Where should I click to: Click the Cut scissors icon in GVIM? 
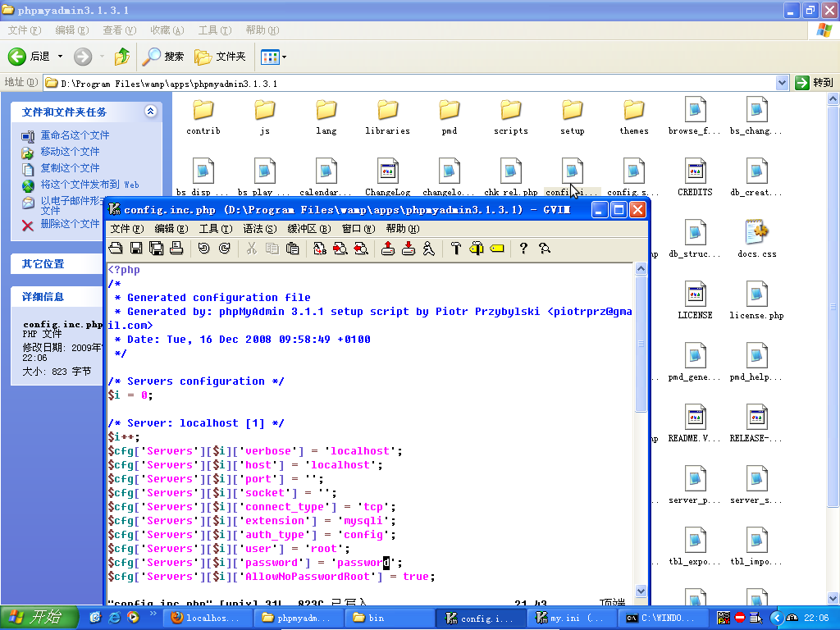pyautogui.click(x=251, y=248)
